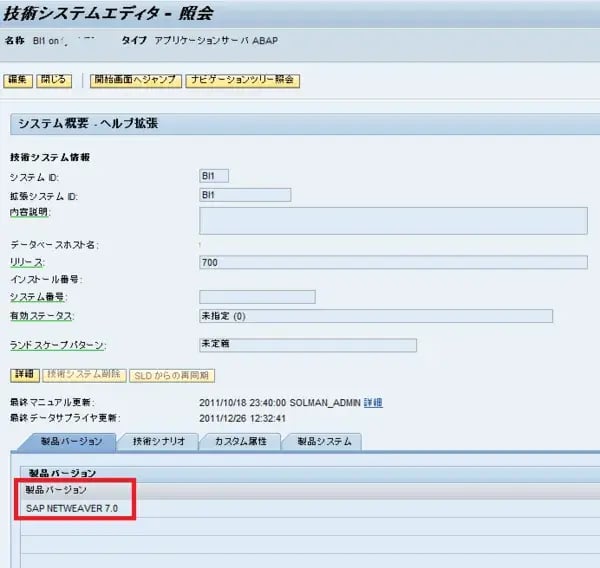Viewport: 600px width, 568px height.
Task: Open ナビゲーションツリー照会 navigation tree view
Action: [243, 81]
